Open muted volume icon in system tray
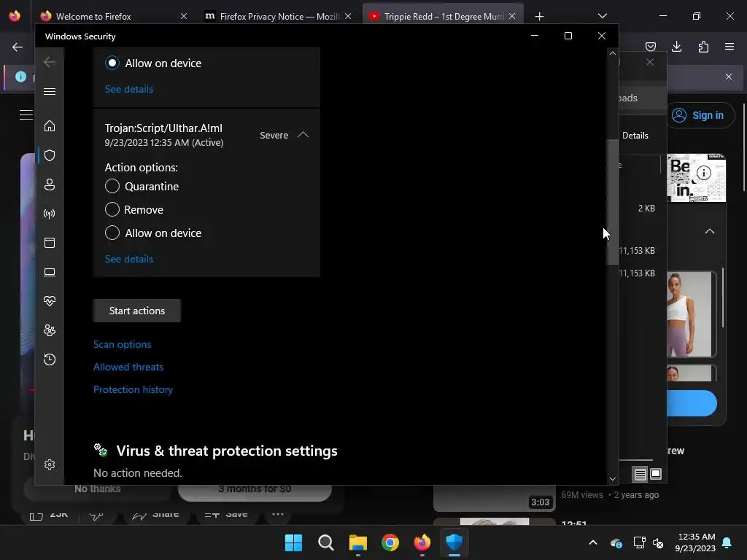This screenshot has width=747, height=560. tap(659, 542)
